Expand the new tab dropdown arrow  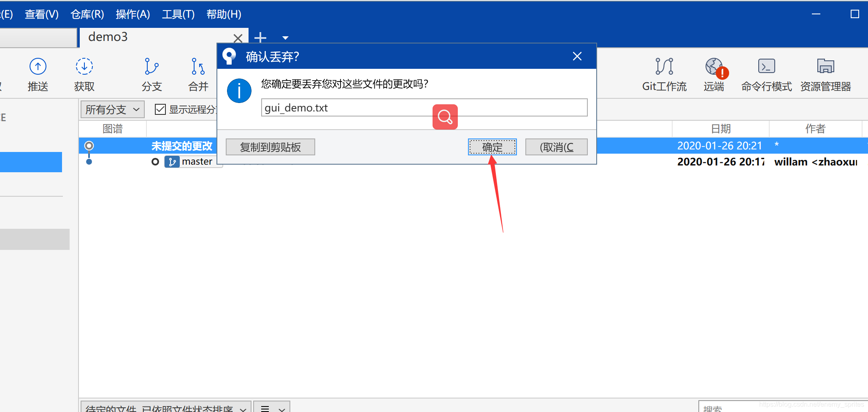tap(285, 38)
